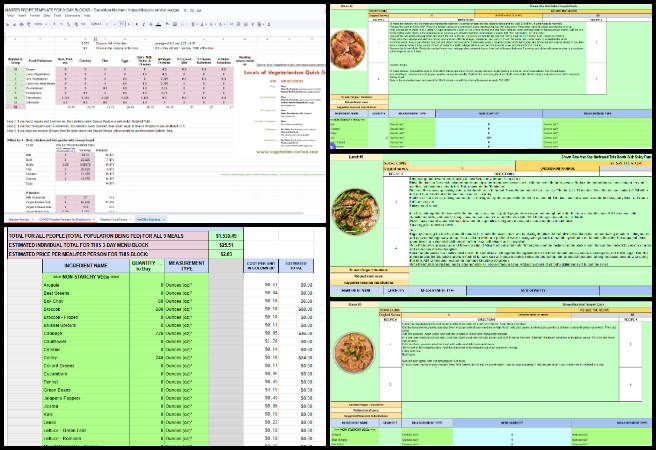Screen dimensions: 656x450
Task: Select the Jalapeno Peppers ingredient cell
Action: coord(86,398)
